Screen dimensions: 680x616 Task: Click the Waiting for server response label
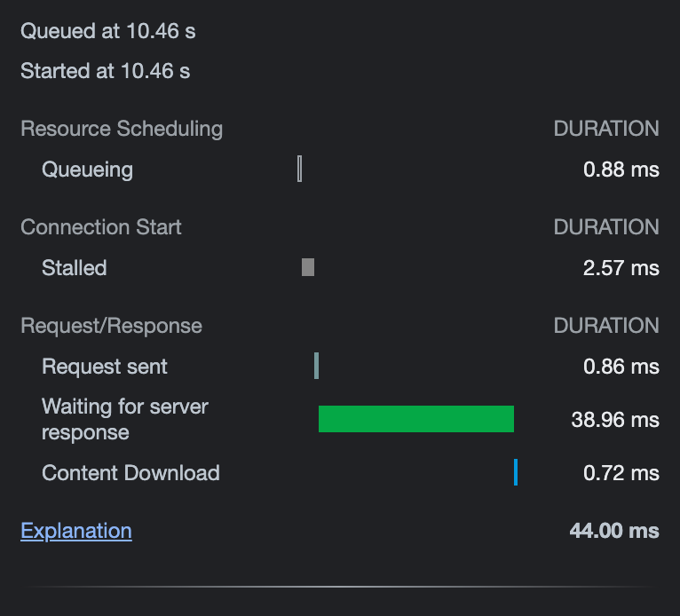point(125,420)
